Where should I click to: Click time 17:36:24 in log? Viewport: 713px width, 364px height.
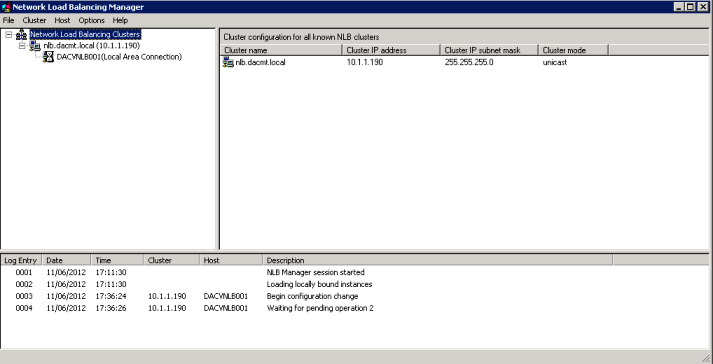click(x=111, y=296)
